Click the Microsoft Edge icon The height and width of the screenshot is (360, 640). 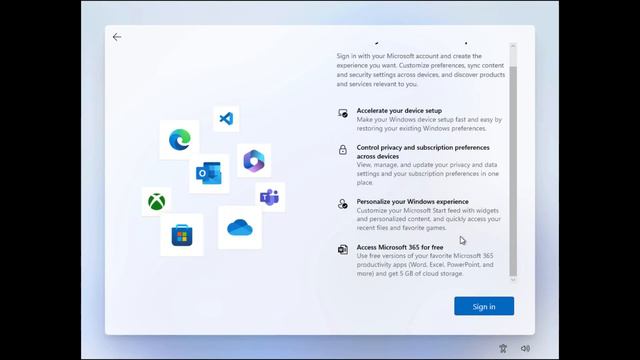click(x=180, y=139)
